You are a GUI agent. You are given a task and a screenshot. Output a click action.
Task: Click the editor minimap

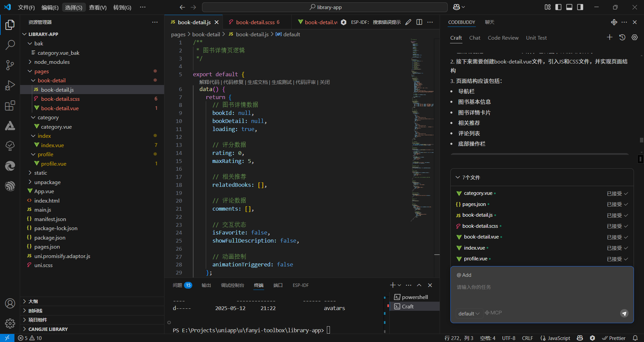tap(422, 129)
